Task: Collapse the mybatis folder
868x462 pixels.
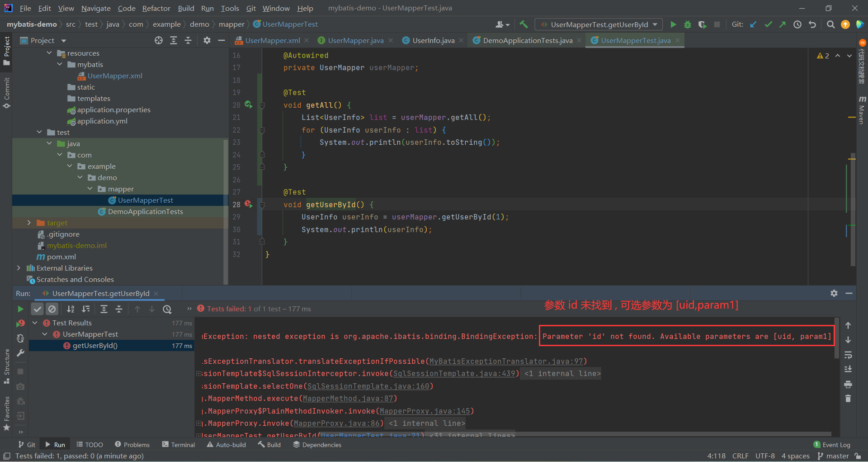Action: click(x=60, y=64)
